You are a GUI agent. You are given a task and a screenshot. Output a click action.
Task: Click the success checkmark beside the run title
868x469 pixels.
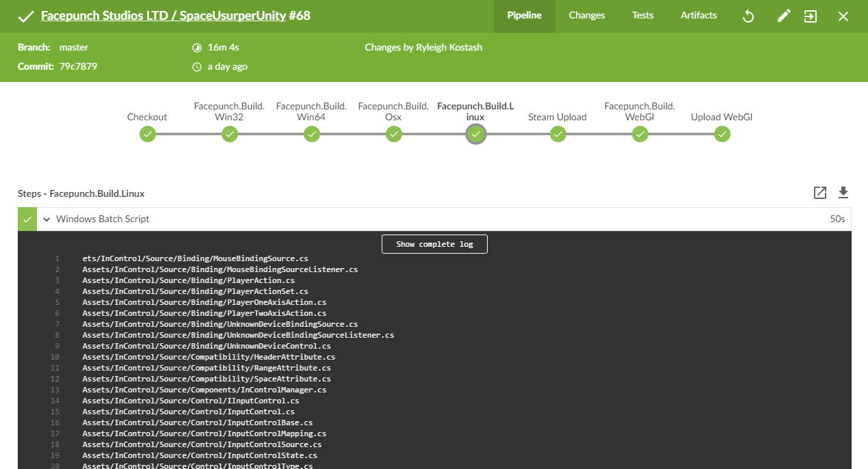(26, 16)
